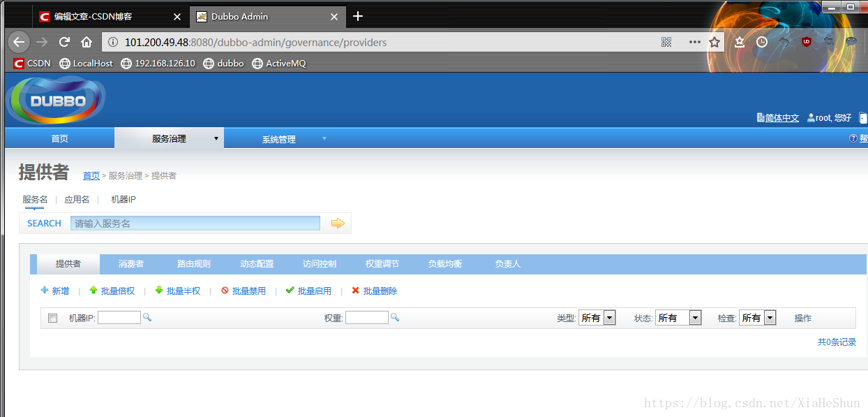Open the 首页 menu item
This screenshot has height=417, width=868.
click(x=59, y=138)
